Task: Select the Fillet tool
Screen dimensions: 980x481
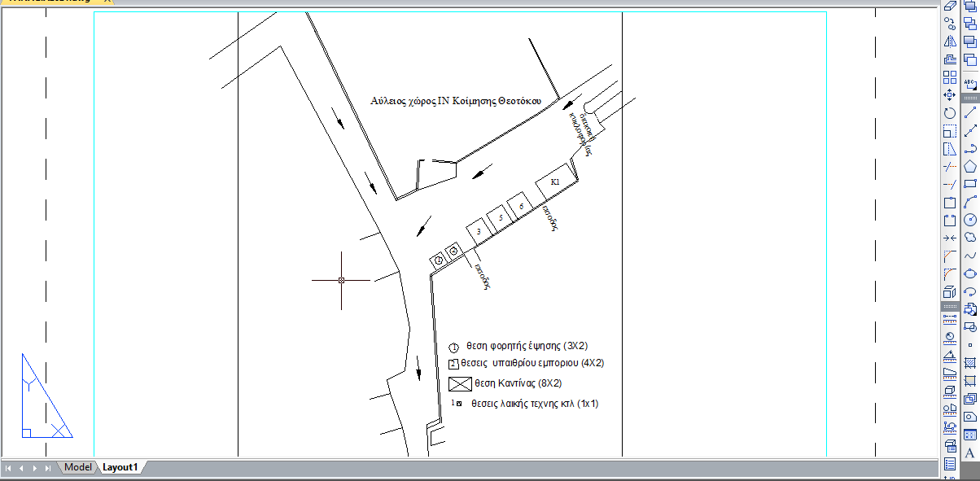Action: [x=949, y=274]
